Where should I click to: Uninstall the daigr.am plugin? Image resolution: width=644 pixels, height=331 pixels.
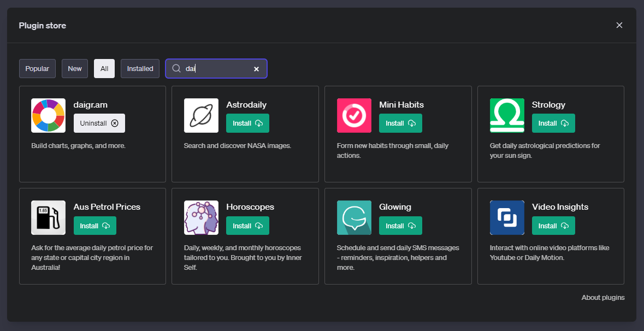click(x=99, y=123)
